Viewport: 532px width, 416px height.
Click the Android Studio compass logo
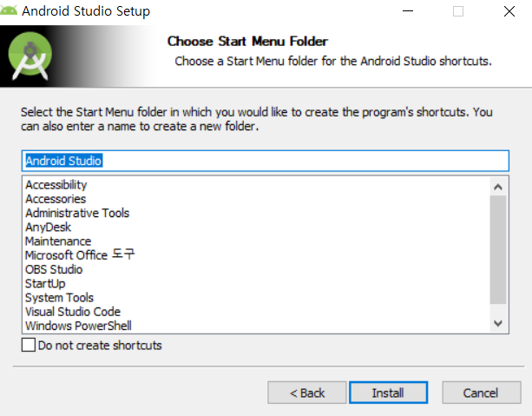click(x=30, y=56)
